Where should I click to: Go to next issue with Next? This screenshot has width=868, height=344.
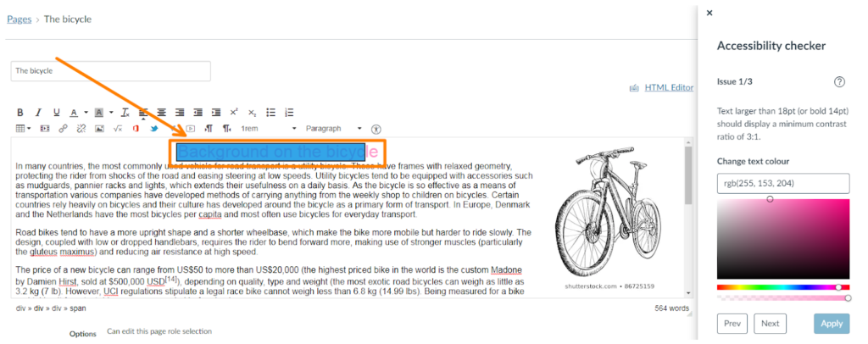[x=770, y=324]
